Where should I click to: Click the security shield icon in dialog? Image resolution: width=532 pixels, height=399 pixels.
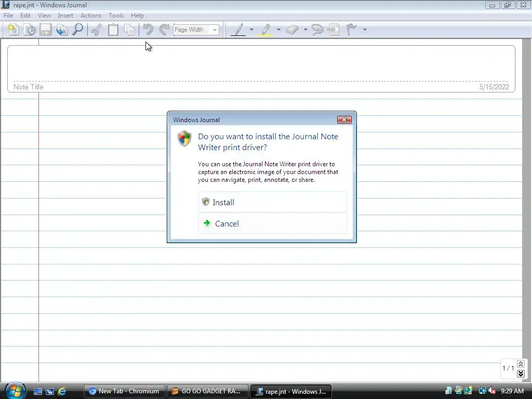[x=184, y=138]
